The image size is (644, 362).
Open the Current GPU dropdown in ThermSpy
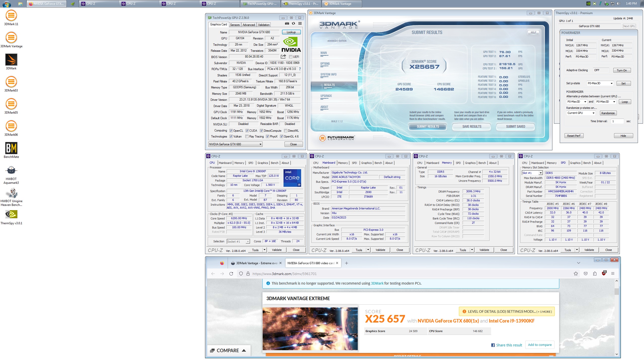(581, 113)
